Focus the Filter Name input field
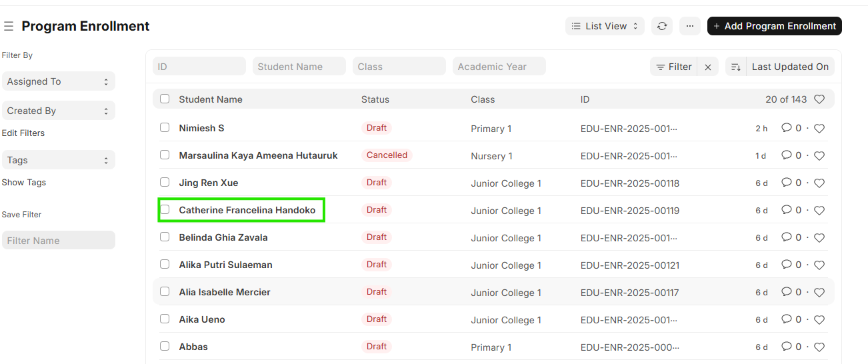Viewport: 868px width, 364px height. point(58,241)
